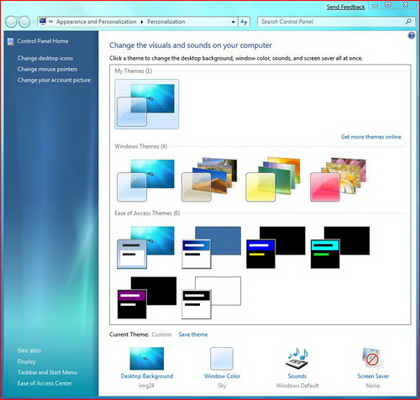Open the blue Help question mark icon
The height and width of the screenshot is (400, 420).
click(x=411, y=35)
